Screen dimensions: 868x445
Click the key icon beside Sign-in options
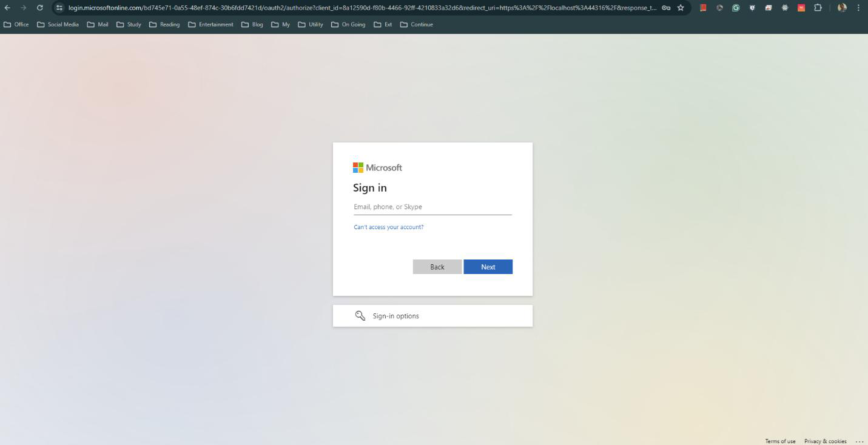360,316
